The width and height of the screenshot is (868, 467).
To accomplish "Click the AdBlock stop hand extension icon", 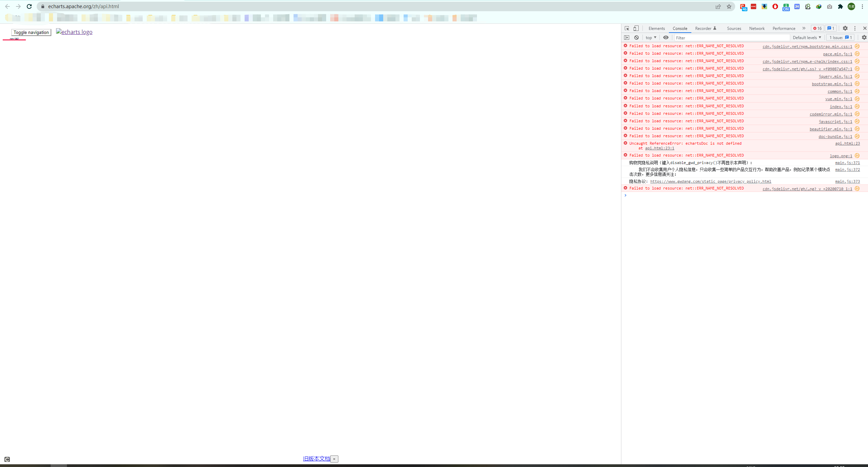I will point(775,6).
